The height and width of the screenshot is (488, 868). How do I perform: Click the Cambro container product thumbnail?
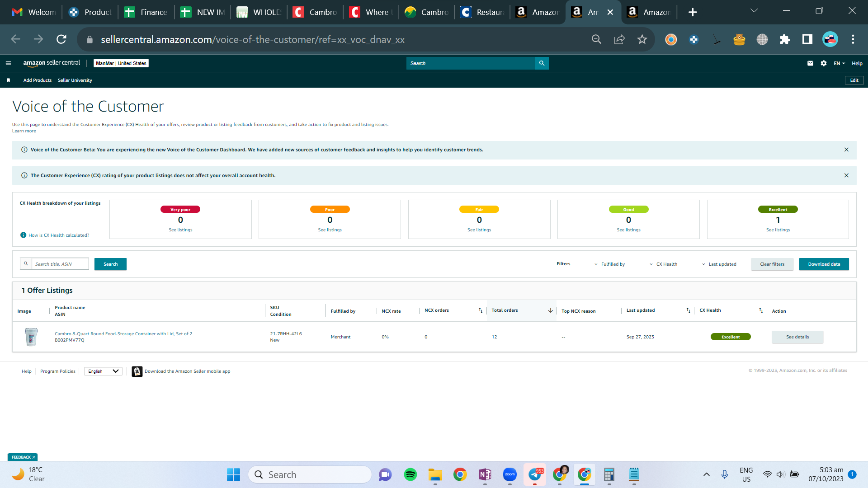[x=31, y=337]
